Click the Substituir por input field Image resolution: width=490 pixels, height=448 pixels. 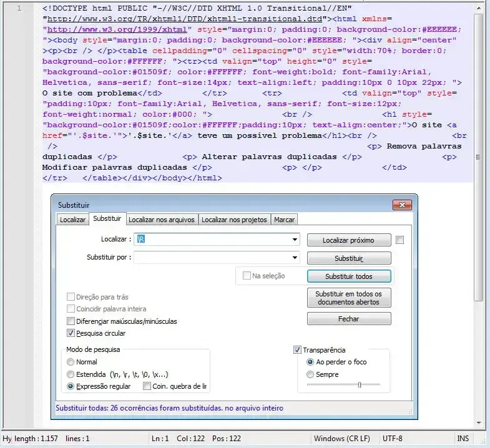[x=212, y=258]
